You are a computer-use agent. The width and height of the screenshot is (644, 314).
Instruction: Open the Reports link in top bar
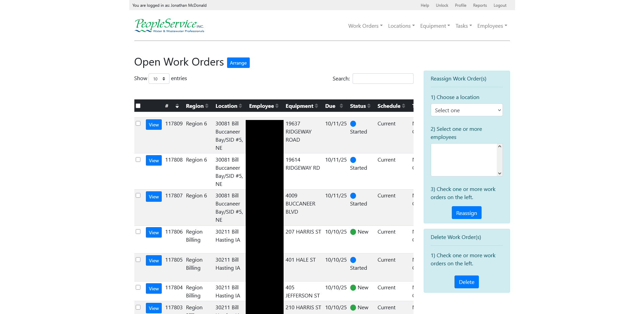pos(480,5)
